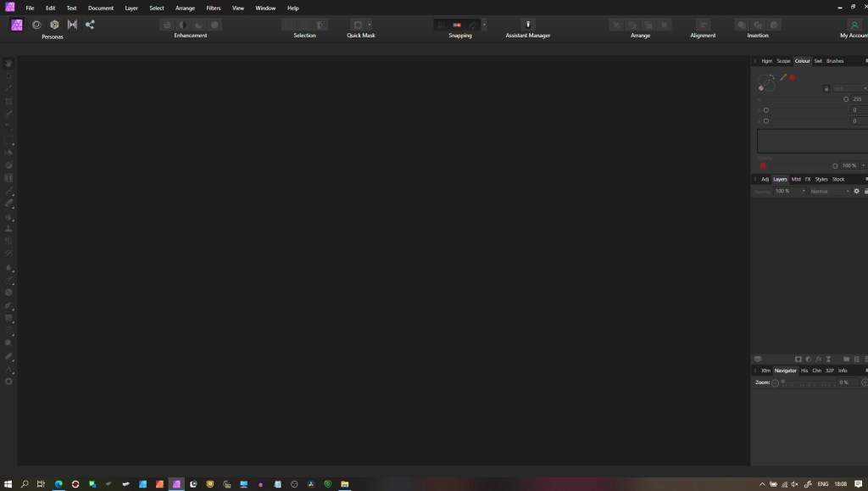Open Windows taskbar search

point(25,483)
